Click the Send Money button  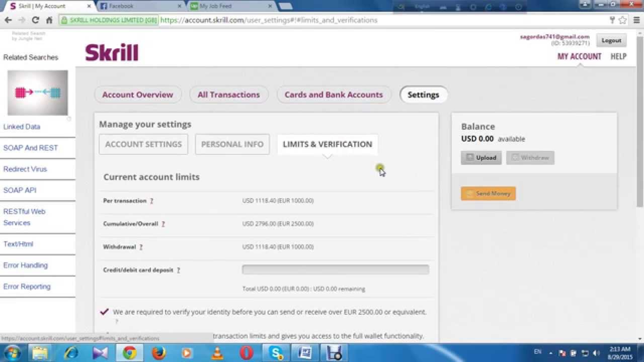pyautogui.click(x=488, y=194)
